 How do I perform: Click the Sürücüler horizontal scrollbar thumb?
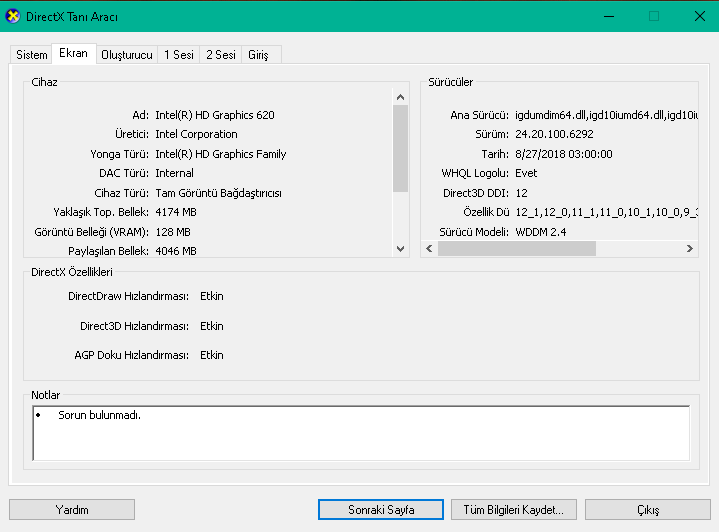click(517, 249)
